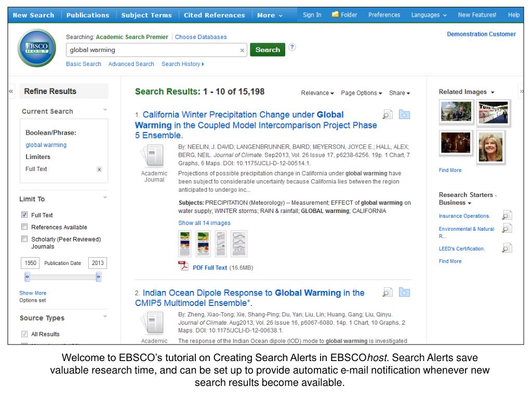Click Academic Journal icon of second result
Viewport: 532px width, 399px height.
coord(152,323)
